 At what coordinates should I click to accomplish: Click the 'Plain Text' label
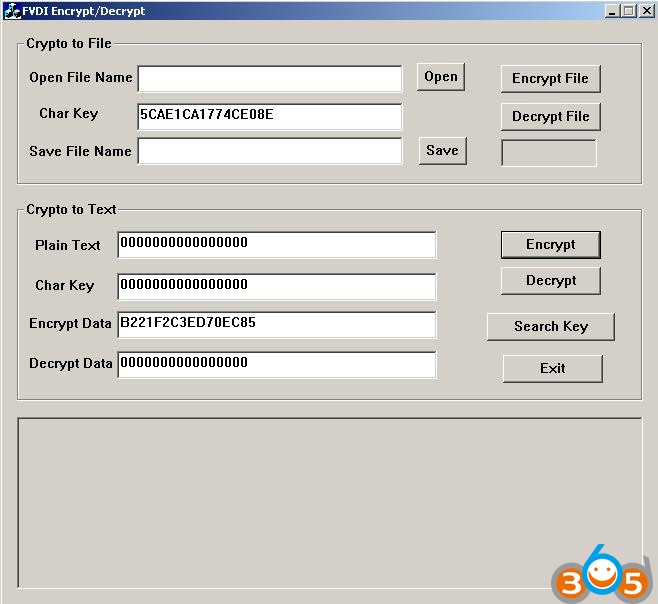click(68, 245)
